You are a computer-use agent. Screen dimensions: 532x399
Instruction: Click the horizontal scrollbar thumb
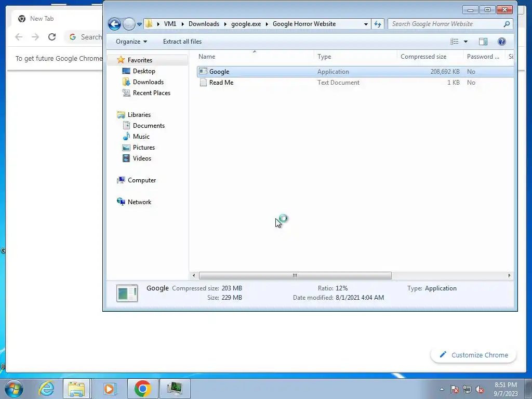pos(295,275)
